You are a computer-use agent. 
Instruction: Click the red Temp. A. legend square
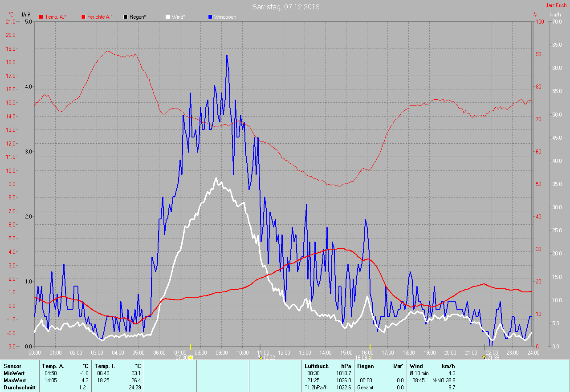41,17
